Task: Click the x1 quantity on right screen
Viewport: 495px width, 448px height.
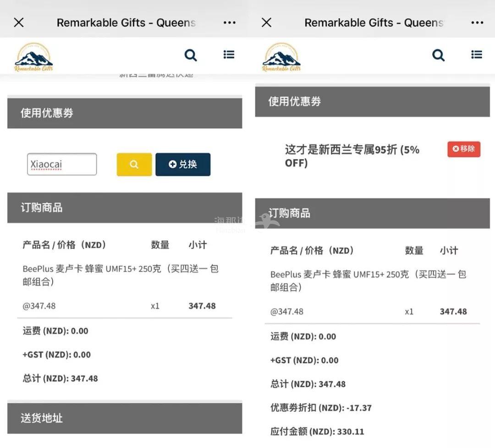Action: pyautogui.click(x=409, y=311)
